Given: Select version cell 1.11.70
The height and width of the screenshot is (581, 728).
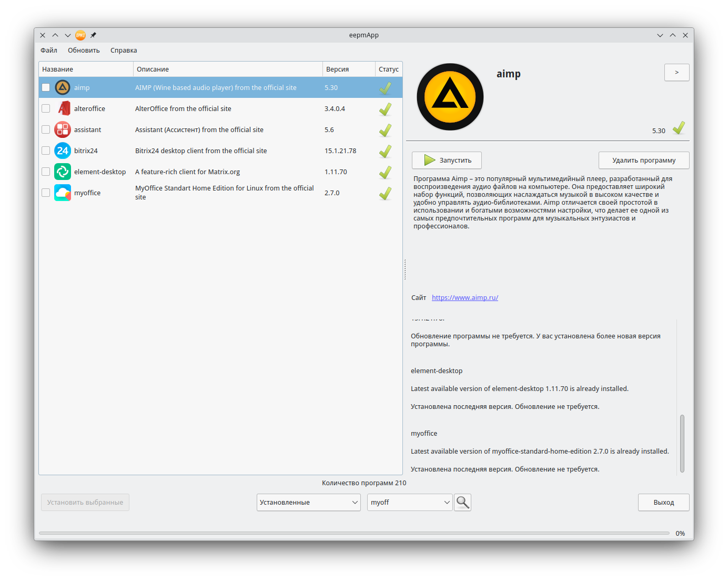Looking at the screenshot, I should (x=336, y=172).
